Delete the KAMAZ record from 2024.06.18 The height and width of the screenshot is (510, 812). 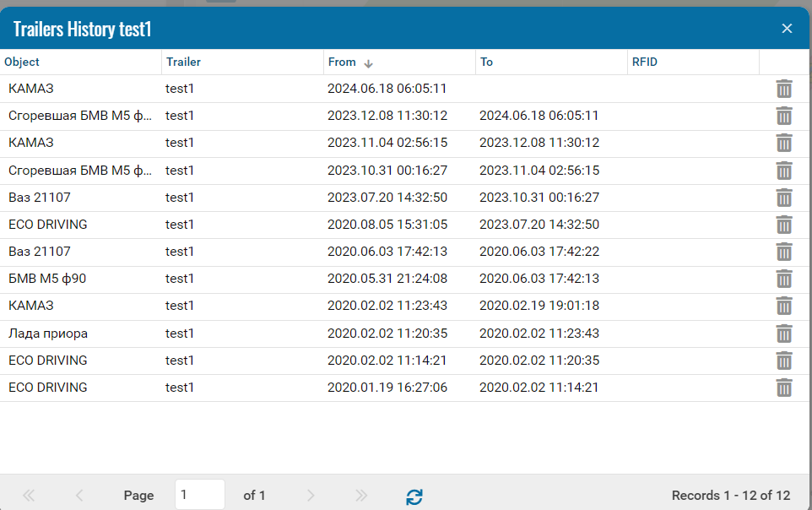tap(784, 89)
